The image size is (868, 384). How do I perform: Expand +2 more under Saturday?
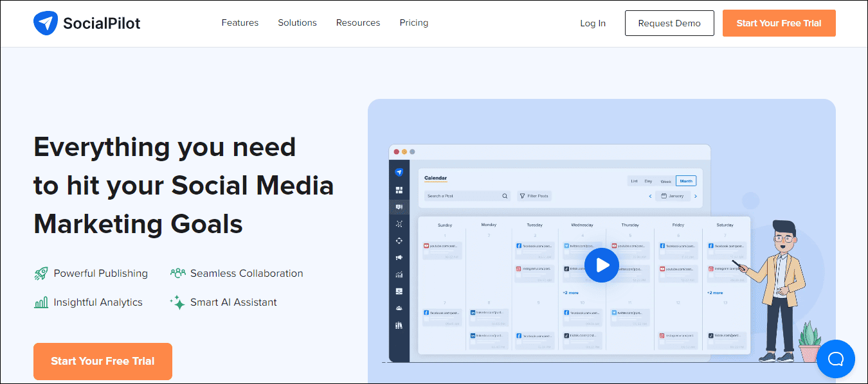pyautogui.click(x=715, y=293)
